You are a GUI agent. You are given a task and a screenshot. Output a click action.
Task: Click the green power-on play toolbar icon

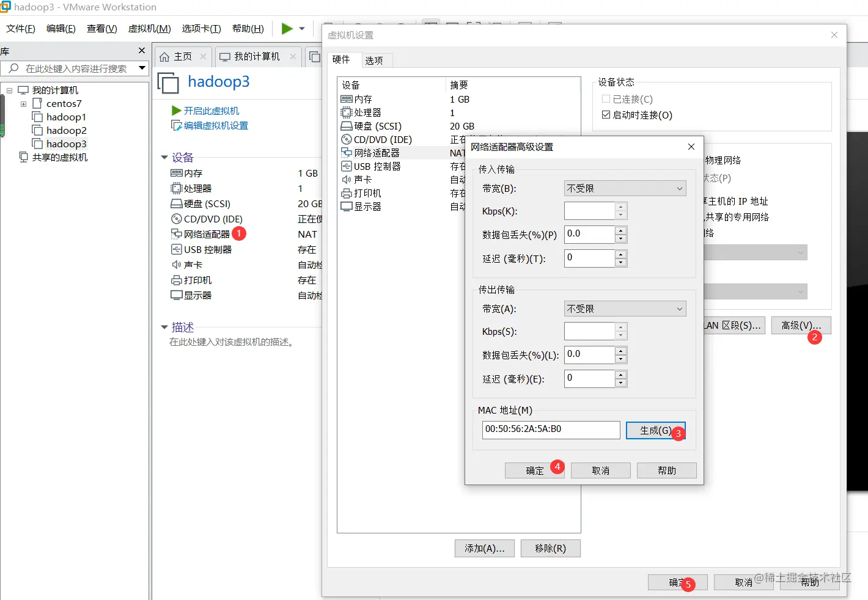287,28
